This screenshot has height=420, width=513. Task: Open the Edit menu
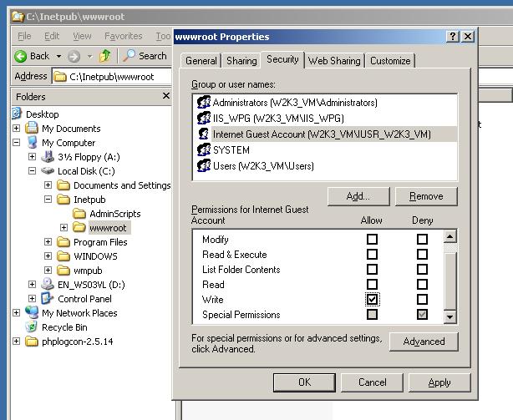[52, 36]
